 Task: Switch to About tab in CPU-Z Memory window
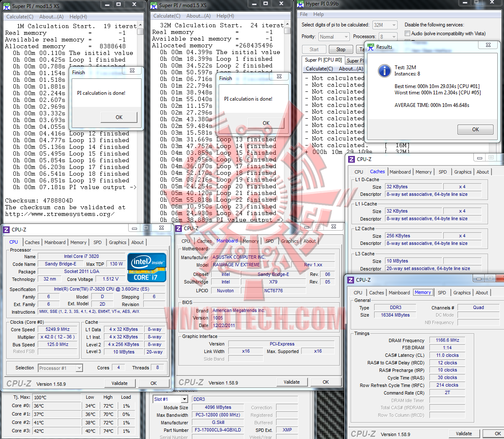pyautogui.click(x=482, y=293)
